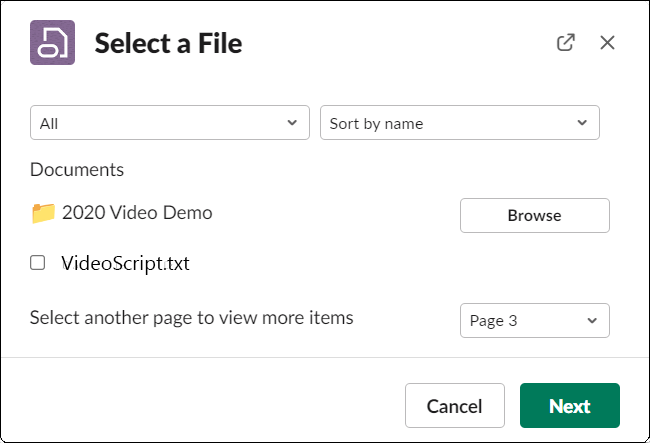Click the Documents section heading

[77, 170]
